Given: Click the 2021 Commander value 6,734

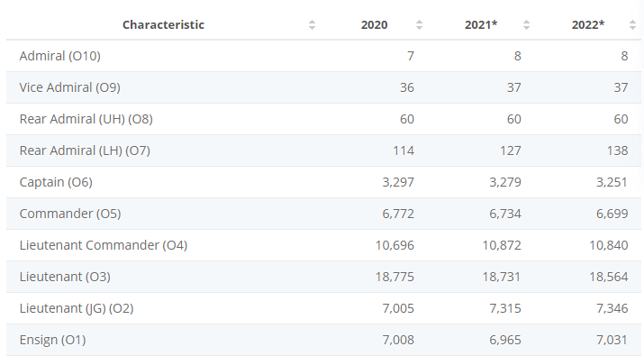Looking at the screenshot, I should tap(505, 214).
